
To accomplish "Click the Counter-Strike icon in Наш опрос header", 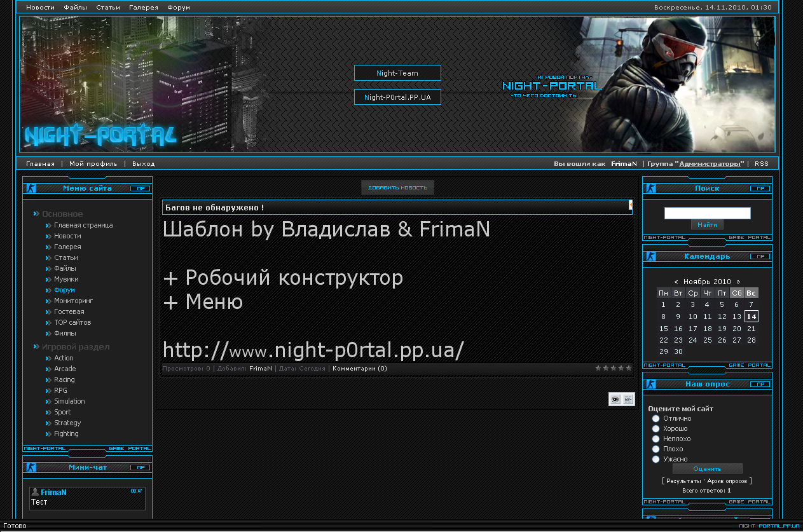I will tap(650, 384).
